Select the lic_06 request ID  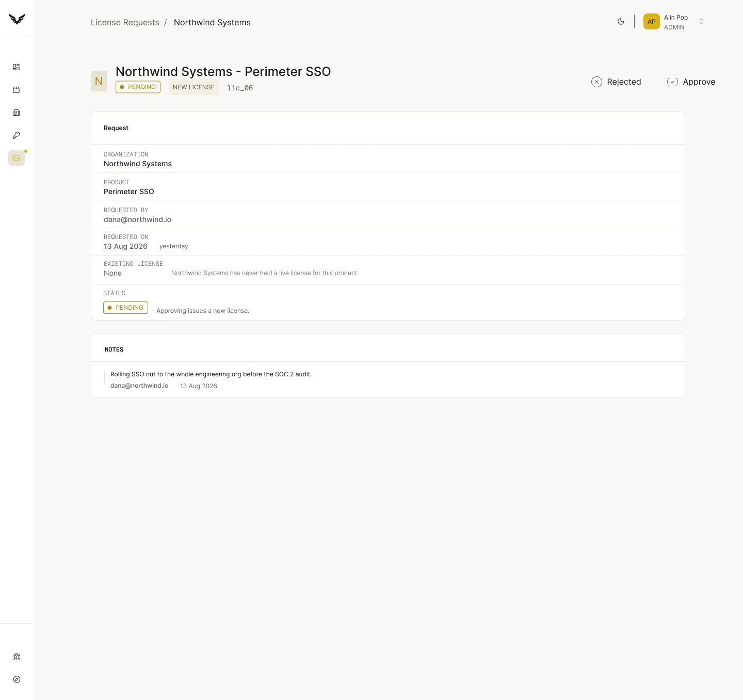[x=240, y=88]
